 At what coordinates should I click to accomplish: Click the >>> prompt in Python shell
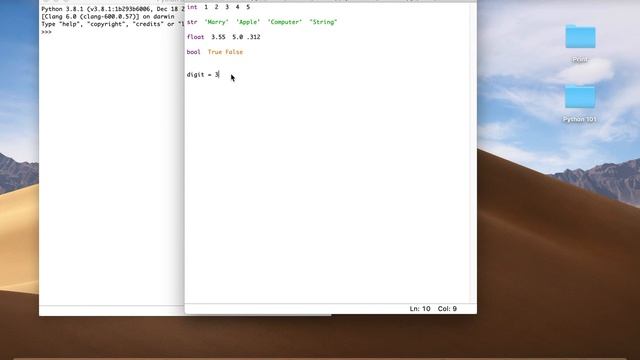click(46, 32)
